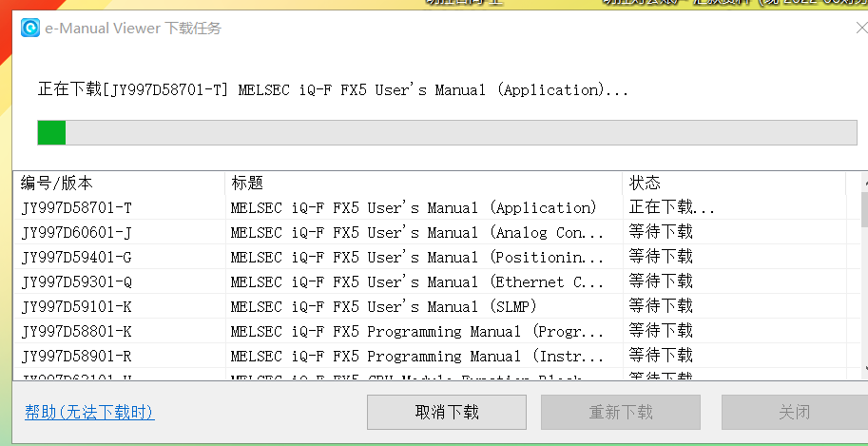Click the 关闭 button

[794, 413]
